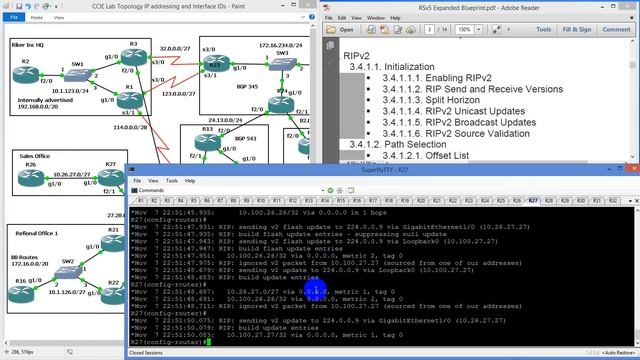Switch to the R17 session tab
640x360 pixels.
[373, 201]
